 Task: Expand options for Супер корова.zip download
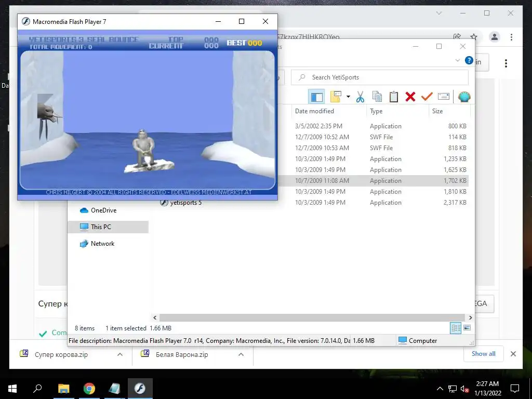click(x=120, y=354)
